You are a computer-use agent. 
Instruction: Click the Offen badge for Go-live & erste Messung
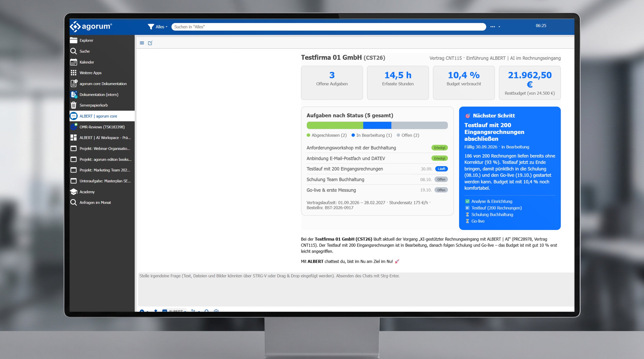pos(441,190)
